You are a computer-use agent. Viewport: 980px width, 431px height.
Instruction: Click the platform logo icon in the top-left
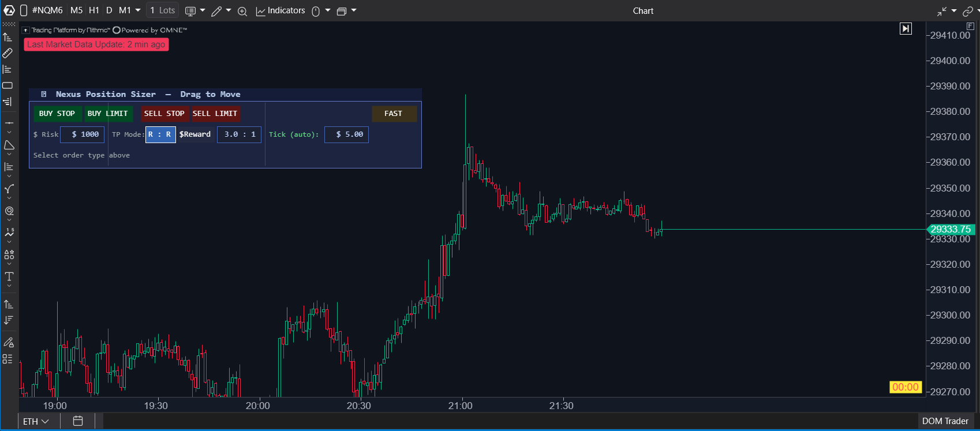pos(9,10)
